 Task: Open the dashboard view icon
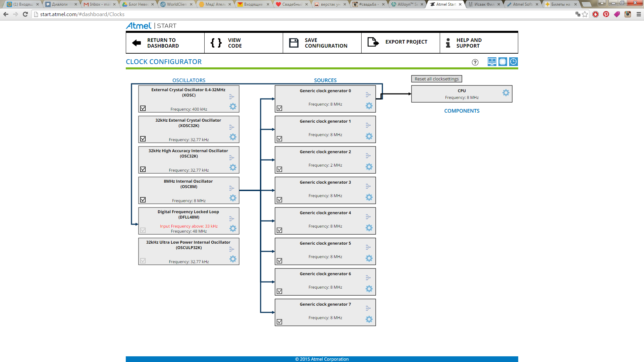[x=492, y=62]
